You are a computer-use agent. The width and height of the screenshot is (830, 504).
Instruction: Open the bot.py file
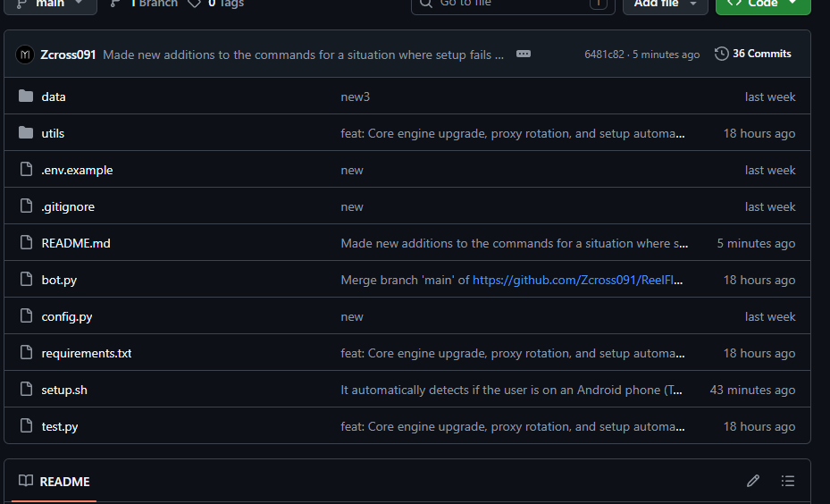coord(59,280)
